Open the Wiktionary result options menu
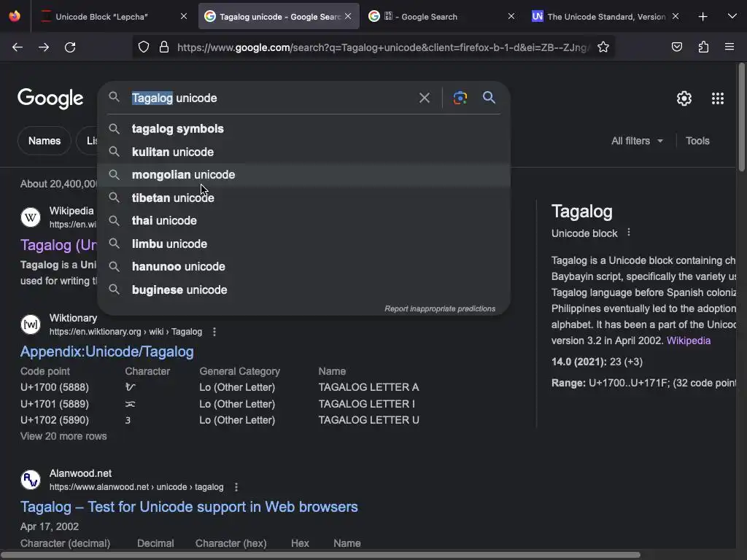Viewport: 747px width, 560px height. pyautogui.click(x=214, y=332)
